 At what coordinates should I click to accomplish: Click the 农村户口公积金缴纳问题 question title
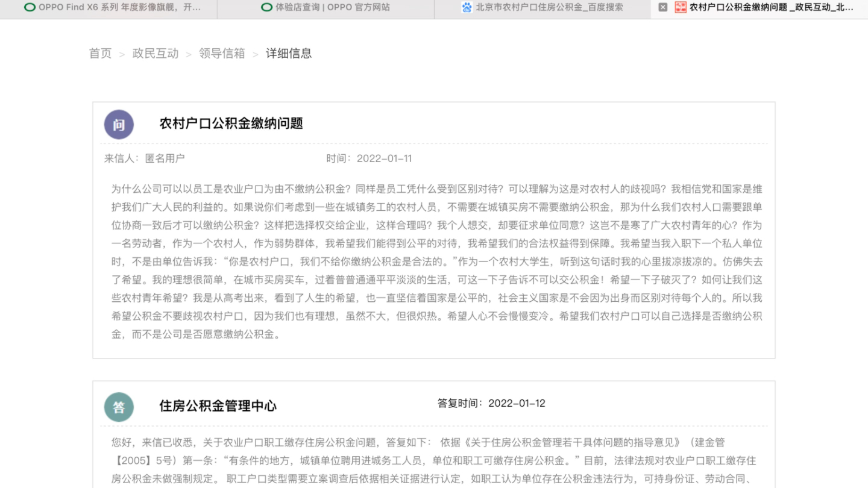pos(231,124)
